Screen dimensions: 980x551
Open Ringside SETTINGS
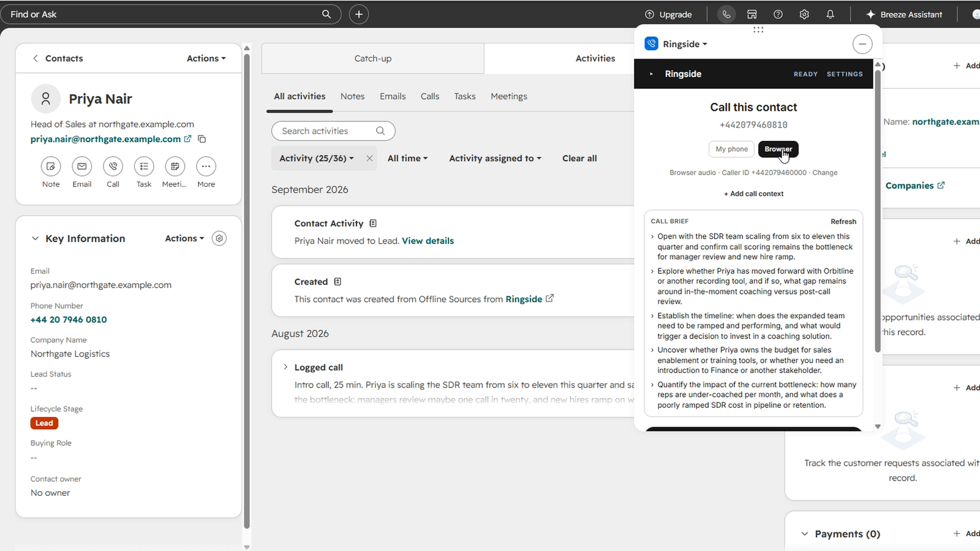point(845,74)
